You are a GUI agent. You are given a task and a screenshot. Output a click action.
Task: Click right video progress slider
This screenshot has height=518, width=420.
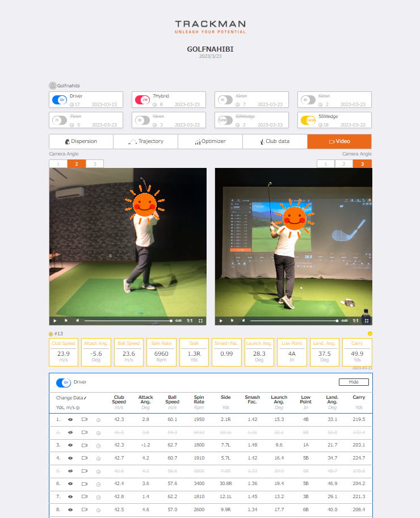click(294, 321)
